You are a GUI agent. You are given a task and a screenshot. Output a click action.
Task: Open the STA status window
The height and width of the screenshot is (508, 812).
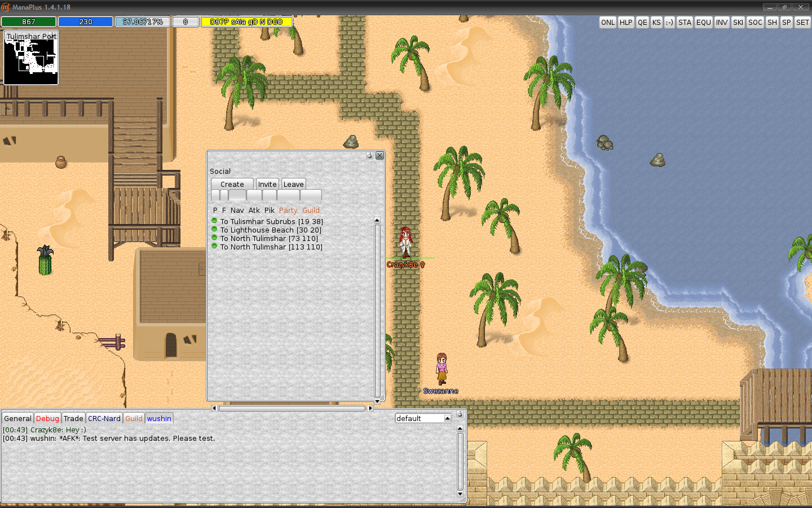pos(685,22)
